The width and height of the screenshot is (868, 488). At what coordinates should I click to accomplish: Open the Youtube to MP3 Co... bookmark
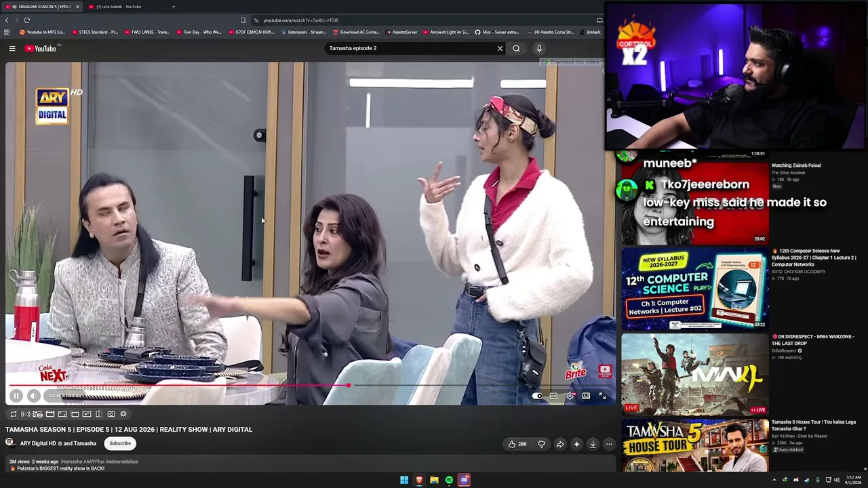42,32
